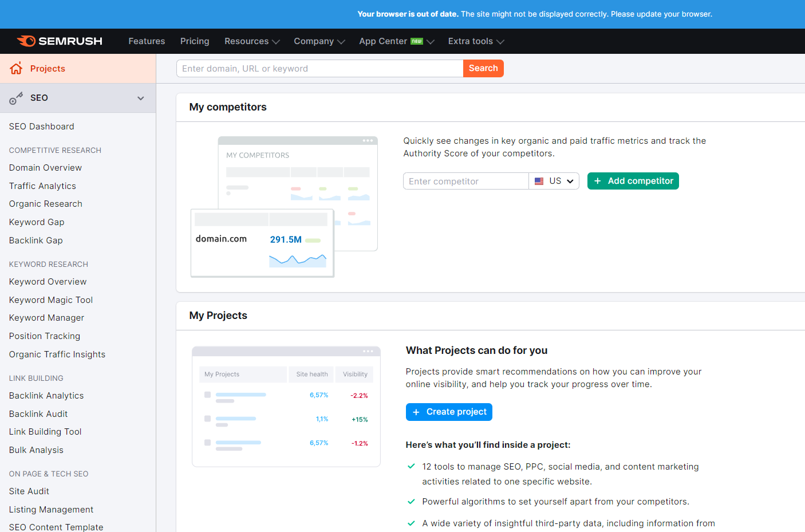Click the checkmark beside '12 tools to manage SEO'

pyautogui.click(x=411, y=466)
